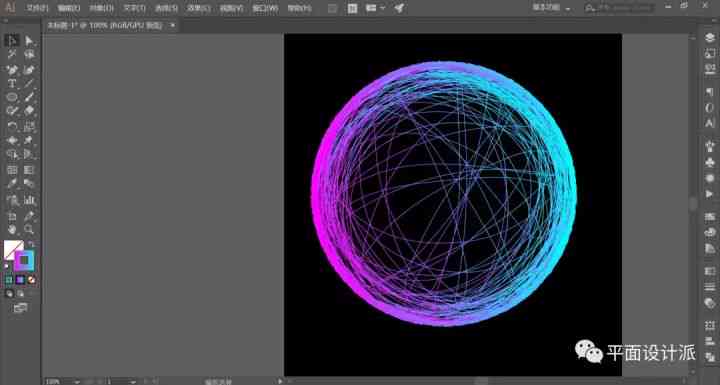Select the Column Graph tool
The width and height of the screenshot is (720, 385).
29,200
